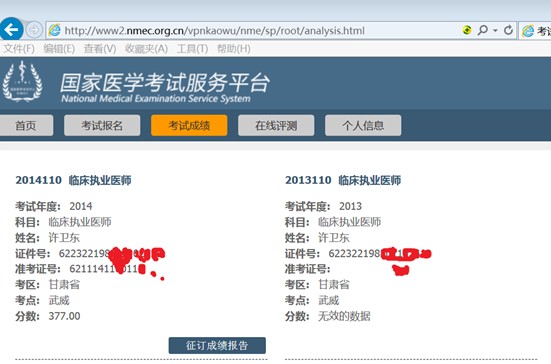Click the 准考证号 label in 2013 record
The image size is (551, 364).
(x=307, y=269)
